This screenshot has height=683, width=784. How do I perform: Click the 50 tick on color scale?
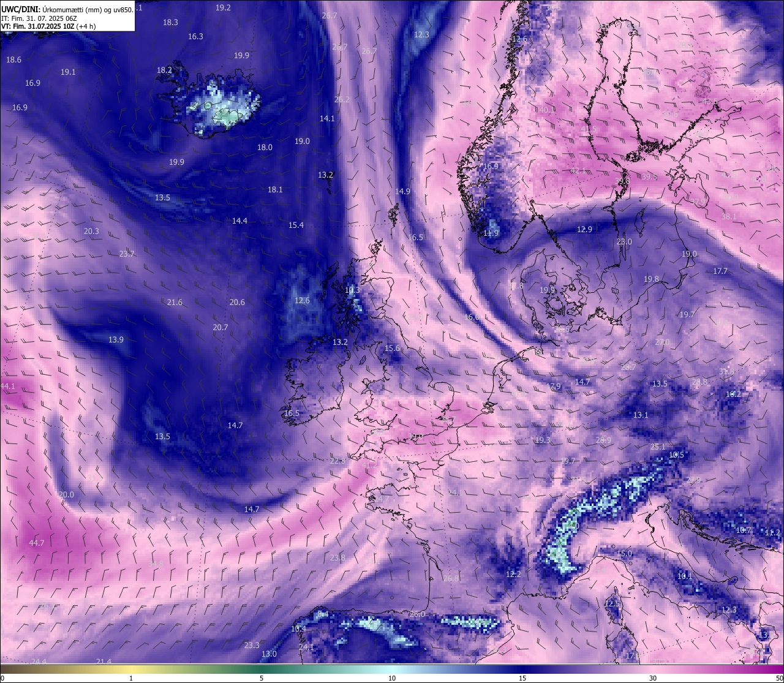pos(778,677)
